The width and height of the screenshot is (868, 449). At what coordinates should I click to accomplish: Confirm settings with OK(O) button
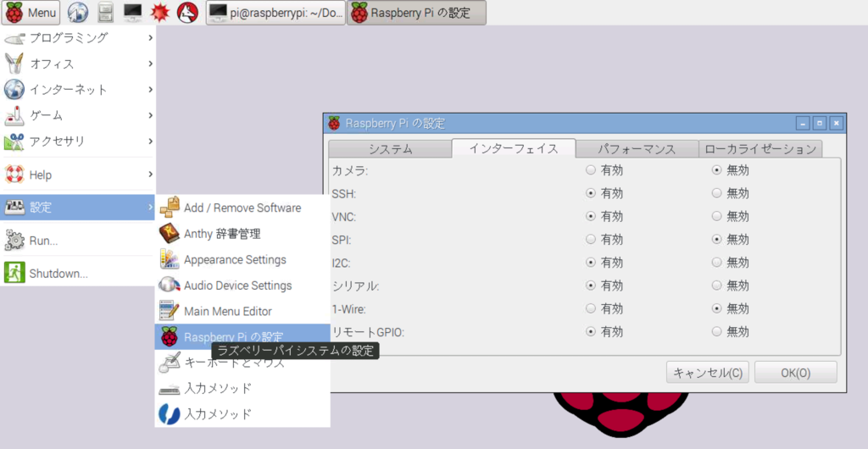pos(795,372)
